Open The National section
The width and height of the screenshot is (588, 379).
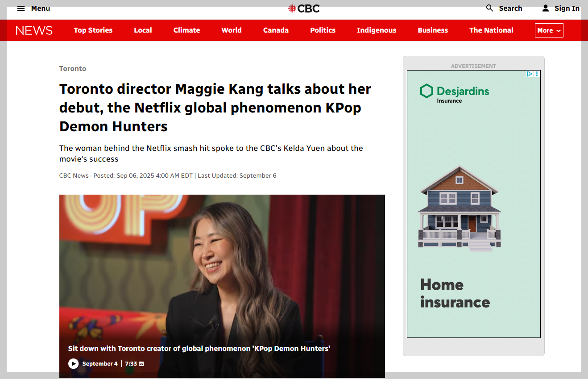tap(491, 30)
